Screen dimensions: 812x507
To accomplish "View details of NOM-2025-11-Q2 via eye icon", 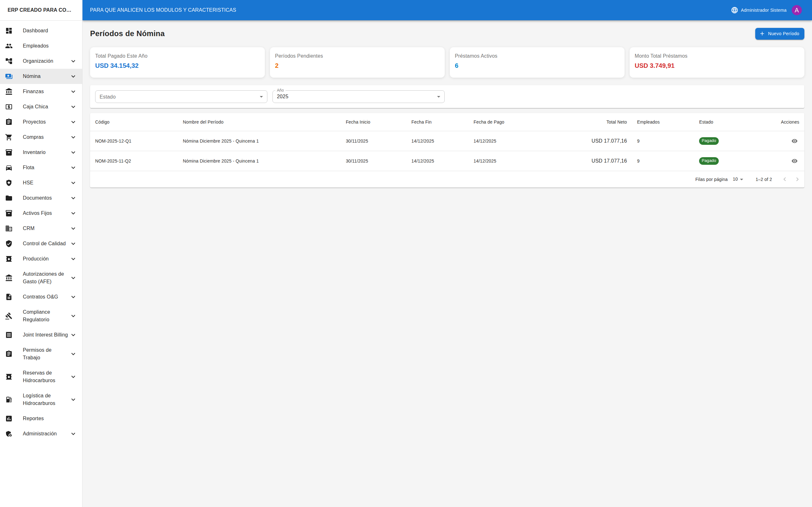I will pyautogui.click(x=794, y=161).
